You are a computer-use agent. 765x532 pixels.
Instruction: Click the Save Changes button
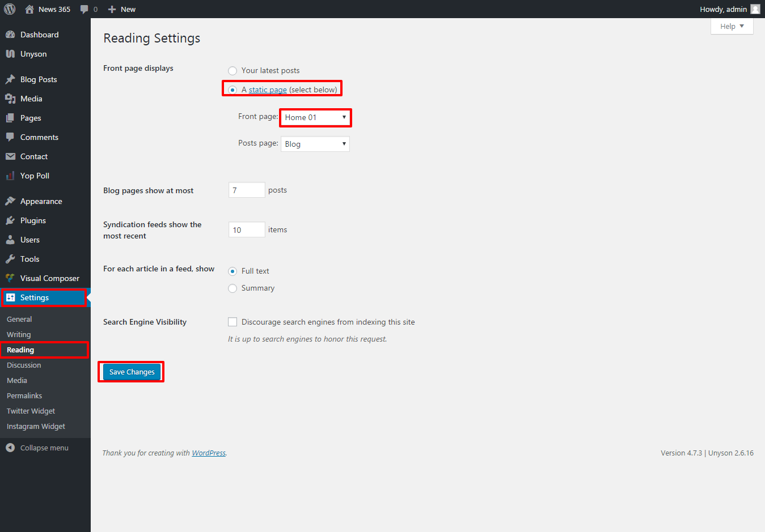[132, 372]
